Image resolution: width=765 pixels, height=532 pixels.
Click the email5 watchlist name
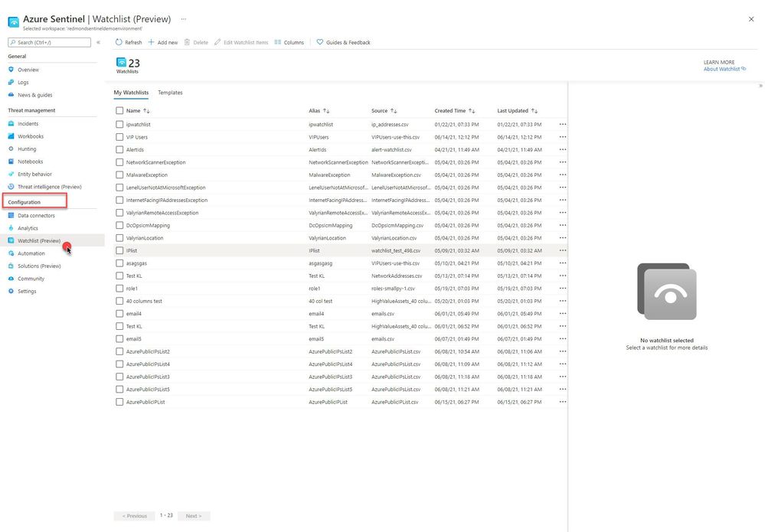(x=134, y=339)
